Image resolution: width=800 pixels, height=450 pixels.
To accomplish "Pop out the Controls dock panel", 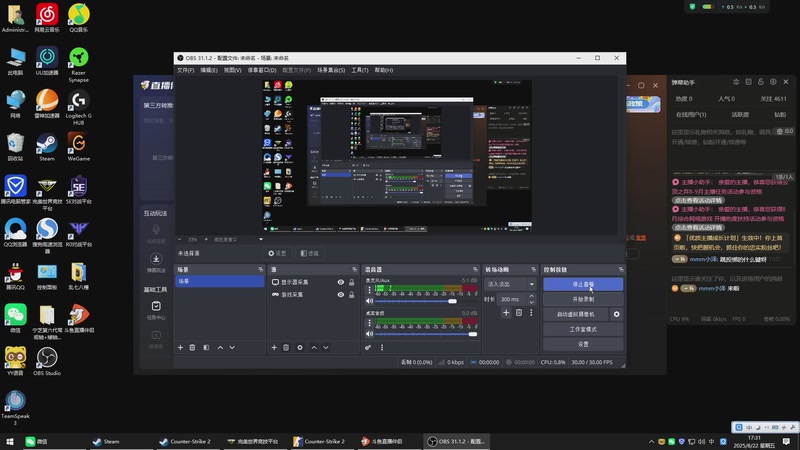I will [621, 269].
